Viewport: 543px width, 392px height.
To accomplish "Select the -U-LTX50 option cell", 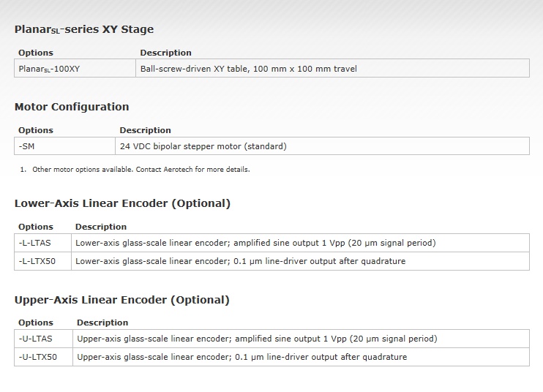I will (x=43, y=357).
